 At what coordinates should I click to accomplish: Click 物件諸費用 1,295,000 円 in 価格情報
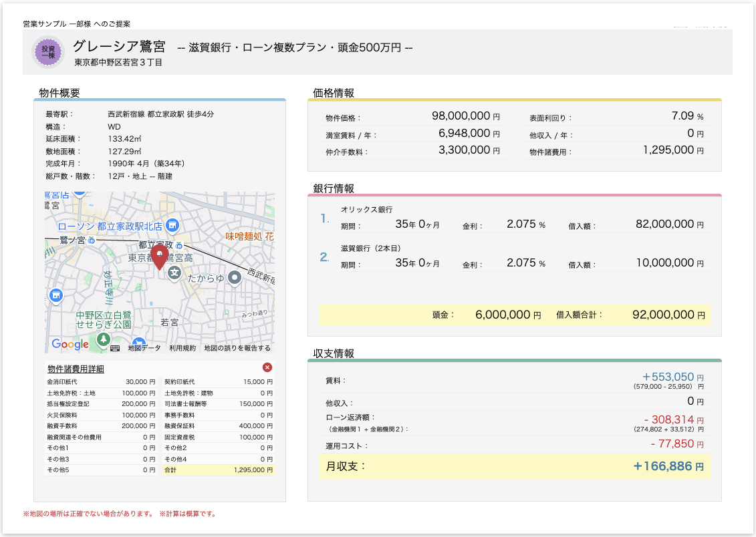[x=673, y=150]
